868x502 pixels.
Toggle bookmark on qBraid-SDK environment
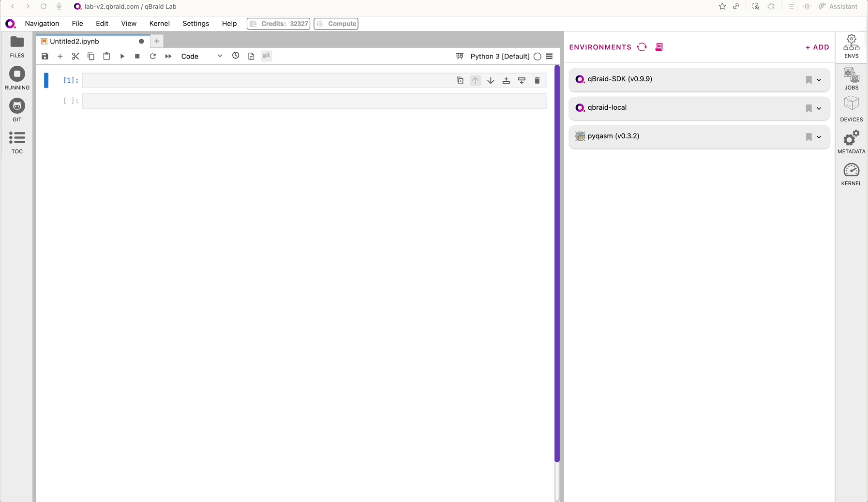click(x=808, y=80)
